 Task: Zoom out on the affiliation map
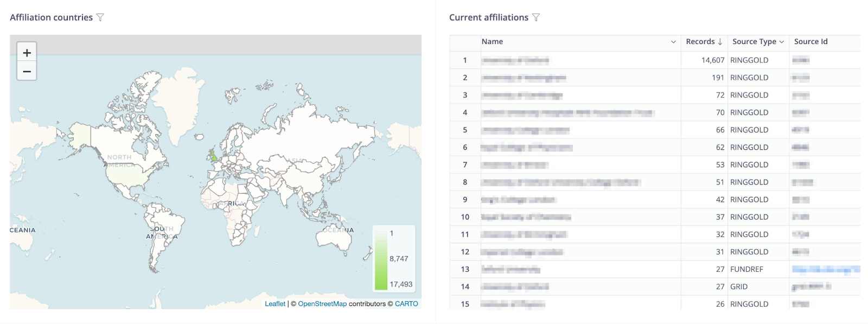tap(27, 71)
